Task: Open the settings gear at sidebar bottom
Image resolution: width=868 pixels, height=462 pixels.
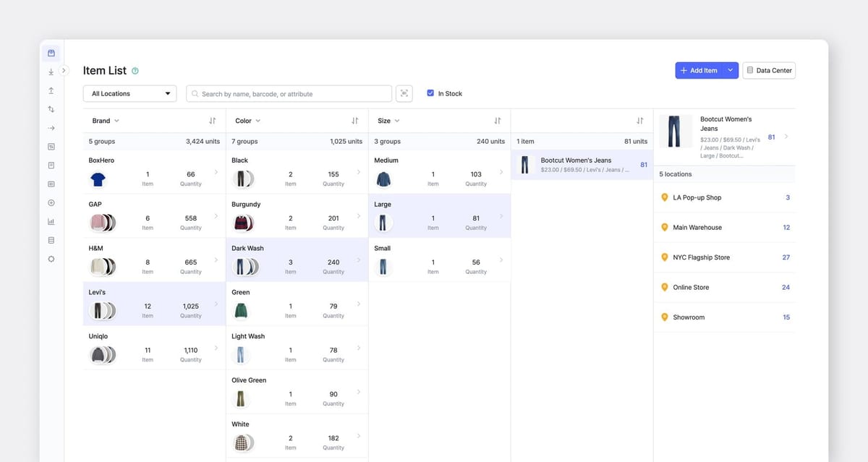Action: [51, 258]
